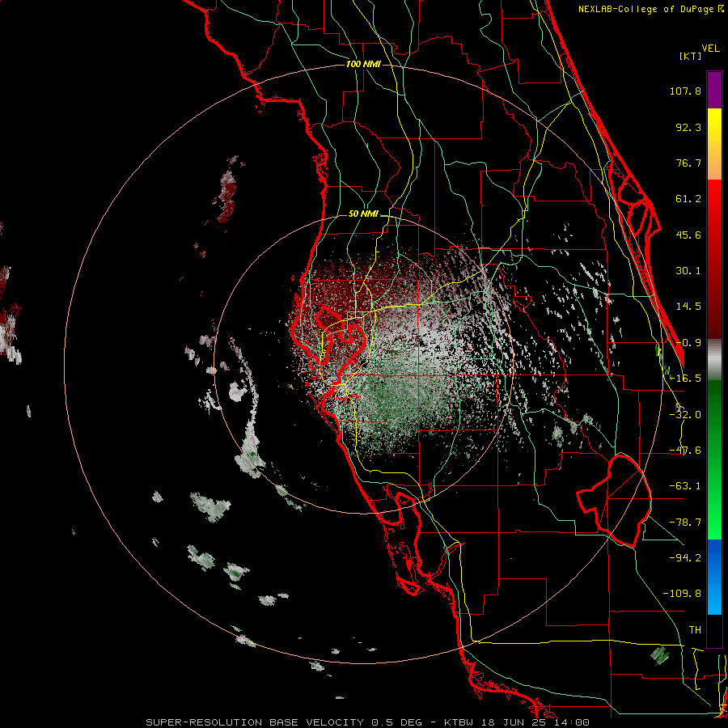Click the -94.2 legend value
728x728 pixels.
pos(685,557)
